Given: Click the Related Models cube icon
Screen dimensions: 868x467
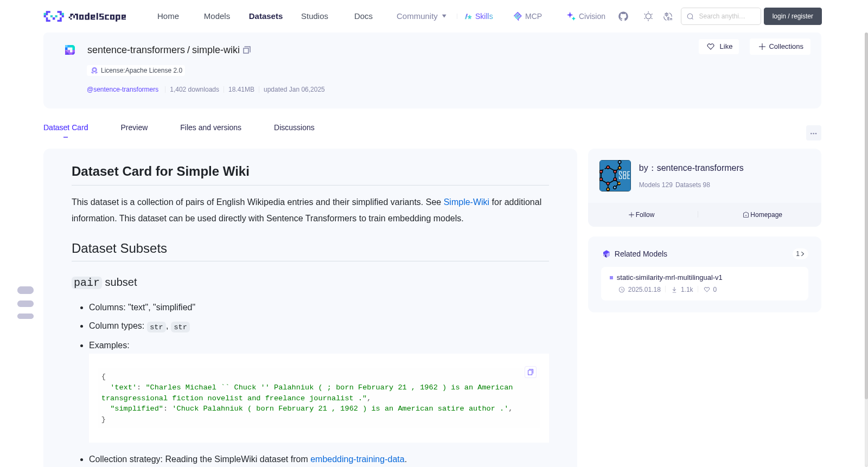Looking at the screenshot, I should tap(607, 254).
